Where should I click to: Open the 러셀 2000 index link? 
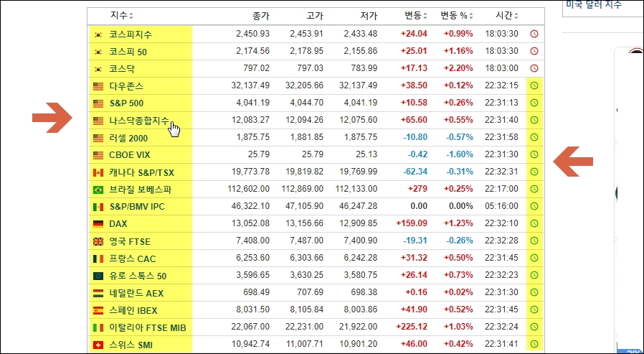pos(128,138)
